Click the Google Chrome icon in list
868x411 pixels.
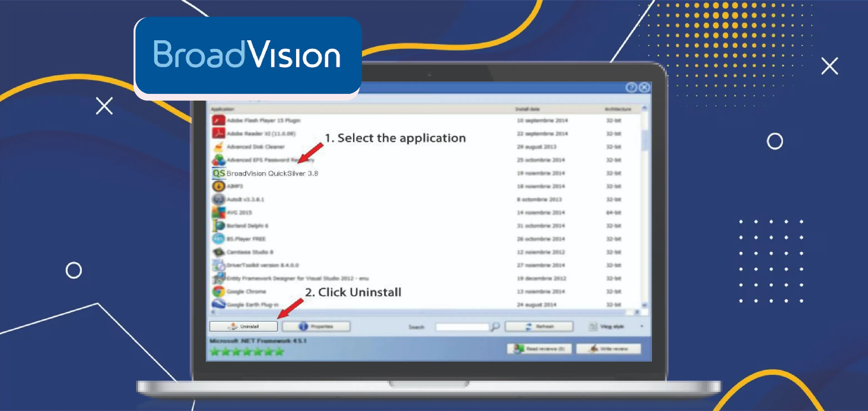coord(218,291)
